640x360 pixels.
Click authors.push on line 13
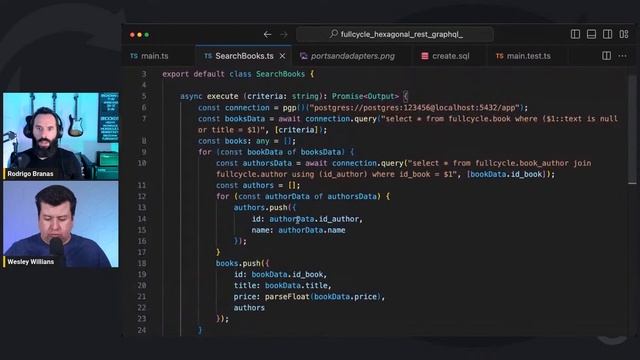(260, 208)
